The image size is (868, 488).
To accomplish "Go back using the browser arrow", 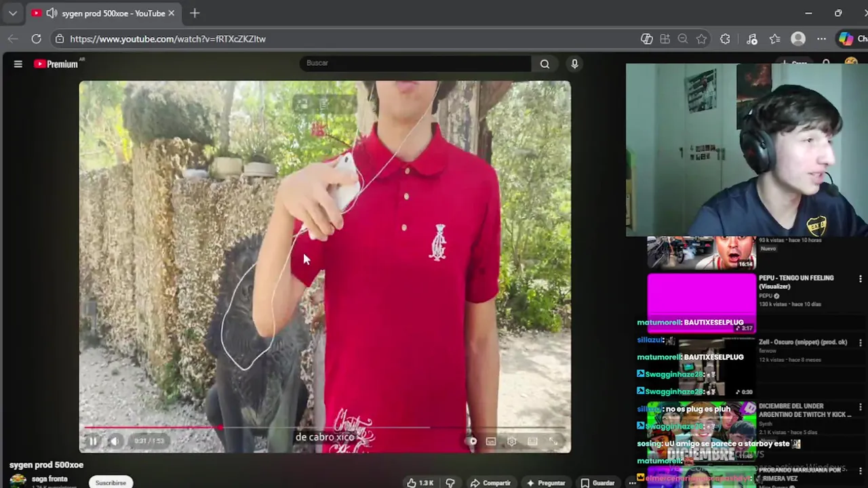I will 13,39.
